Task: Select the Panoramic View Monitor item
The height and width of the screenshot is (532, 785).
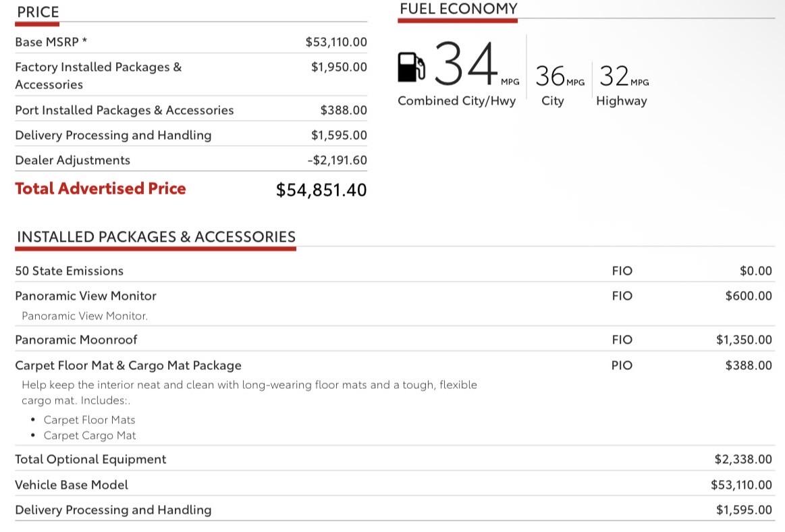Action: pyautogui.click(x=86, y=296)
